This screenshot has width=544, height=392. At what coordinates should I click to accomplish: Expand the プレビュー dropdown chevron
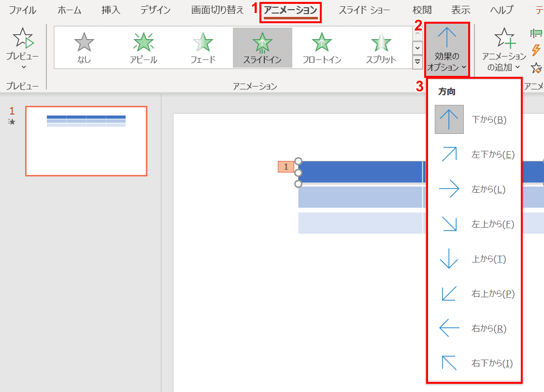tap(24, 67)
